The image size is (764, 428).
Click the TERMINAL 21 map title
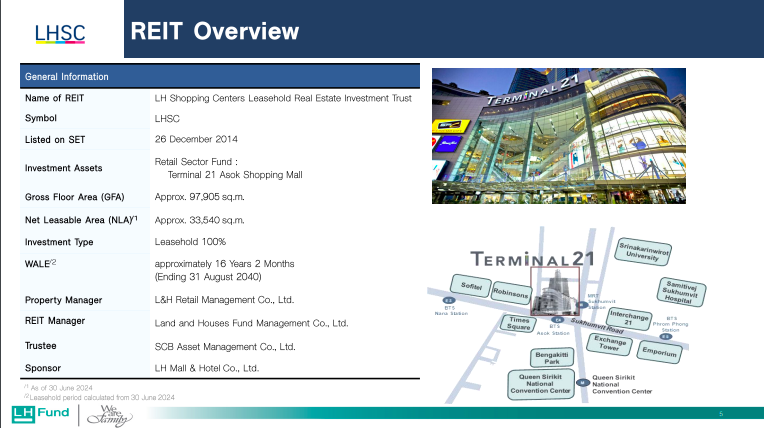[x=533, y=258]
